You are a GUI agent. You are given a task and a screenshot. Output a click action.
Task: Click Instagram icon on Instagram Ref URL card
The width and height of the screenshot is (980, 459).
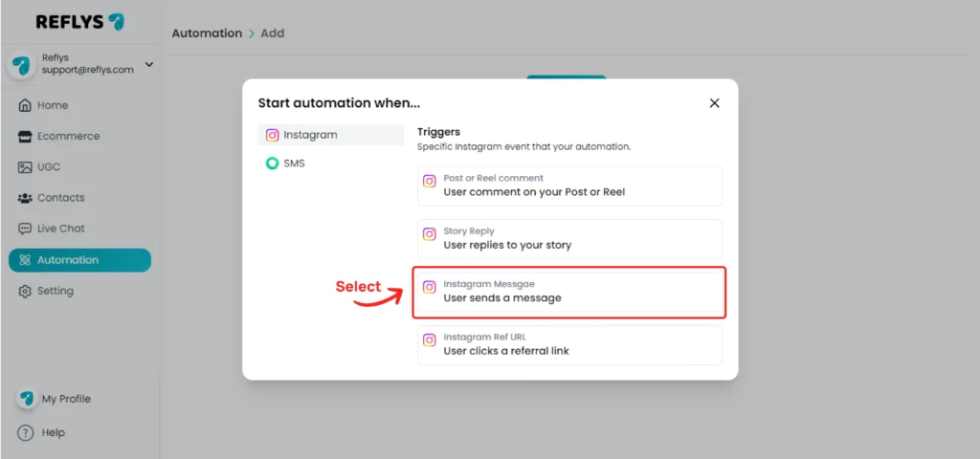[x=430, y=340]
